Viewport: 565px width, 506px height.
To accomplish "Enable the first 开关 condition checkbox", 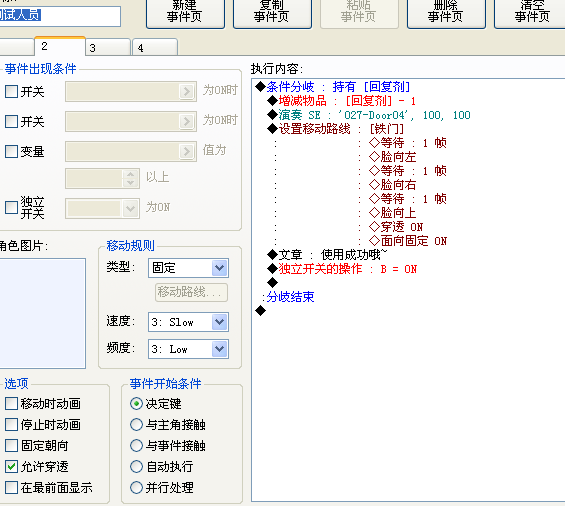I will 12,92.
